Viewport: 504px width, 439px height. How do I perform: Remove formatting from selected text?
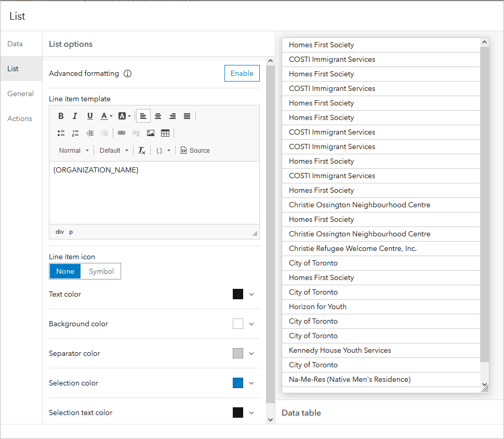142,151
